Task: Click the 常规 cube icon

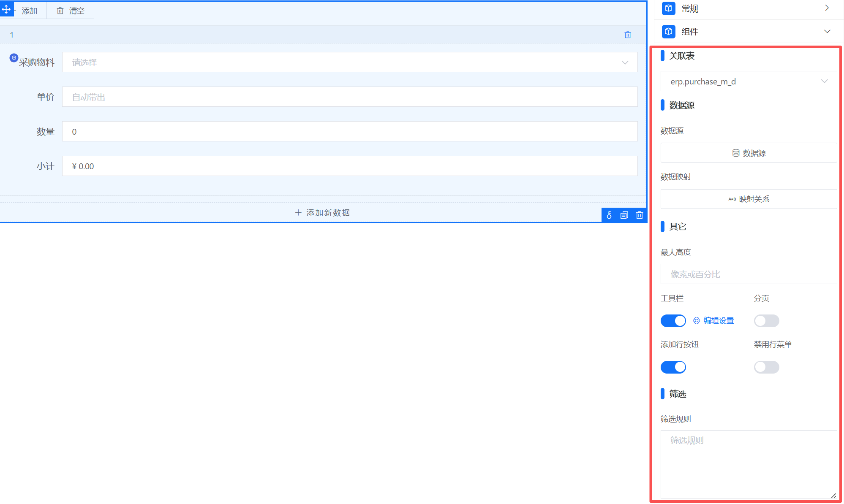Action: [668, 8]
